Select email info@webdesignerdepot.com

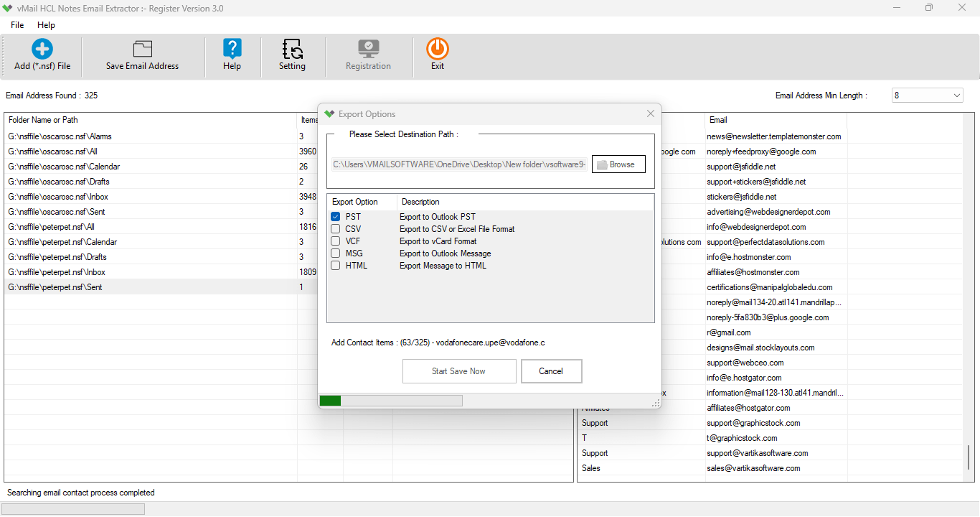coord(757,227)
